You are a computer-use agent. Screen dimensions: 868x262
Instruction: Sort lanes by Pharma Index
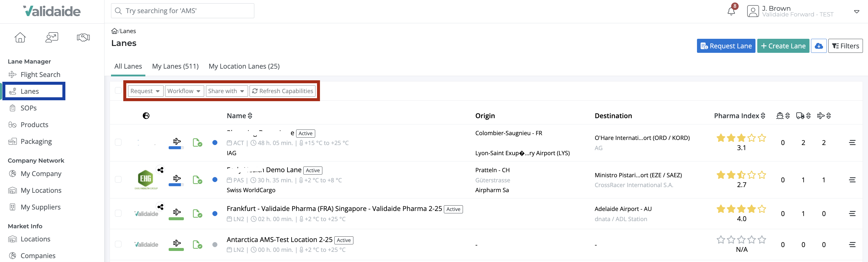740,116
